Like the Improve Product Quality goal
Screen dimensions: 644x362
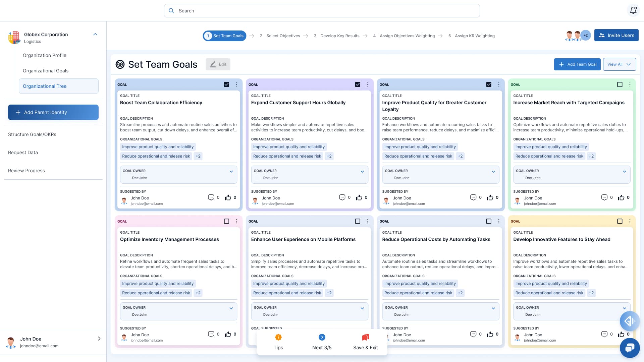(x=490, y=197)
